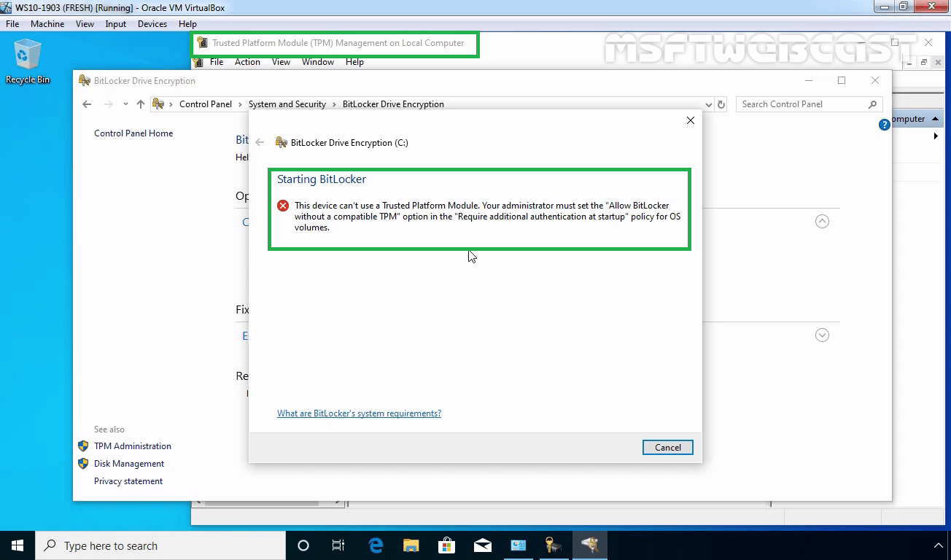
Task: Click the refresh button beside address bar
Action: [721, 104]
